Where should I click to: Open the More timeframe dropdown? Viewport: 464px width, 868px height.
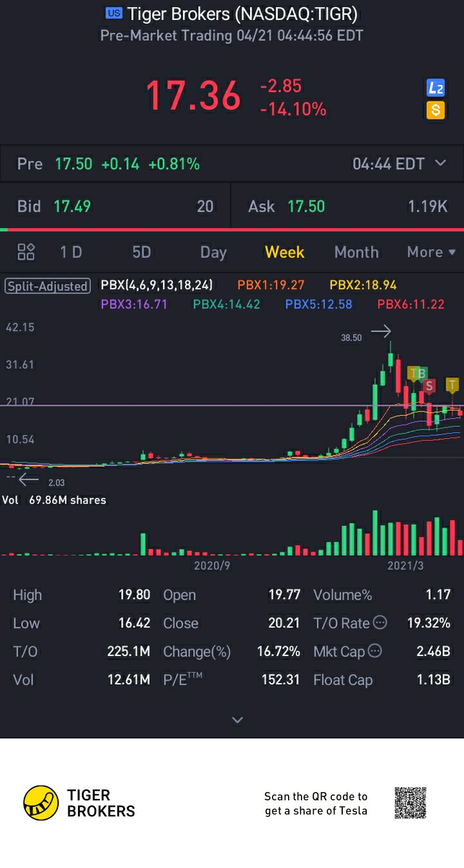tap(431, 252)
